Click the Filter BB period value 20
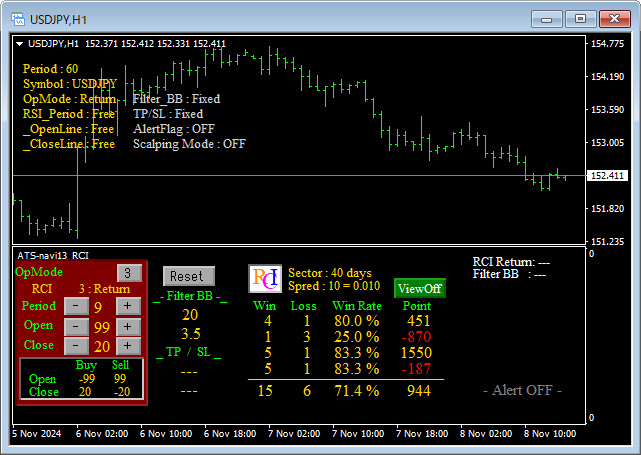Image resolution: width=641 pixels, height=455 pixels. [x=190, y=315]
